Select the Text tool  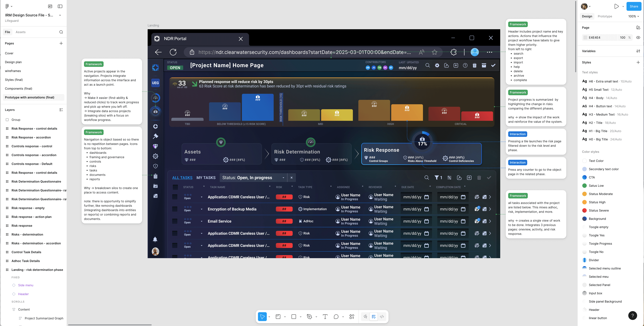pyautogui.click(x=325, y=317)
